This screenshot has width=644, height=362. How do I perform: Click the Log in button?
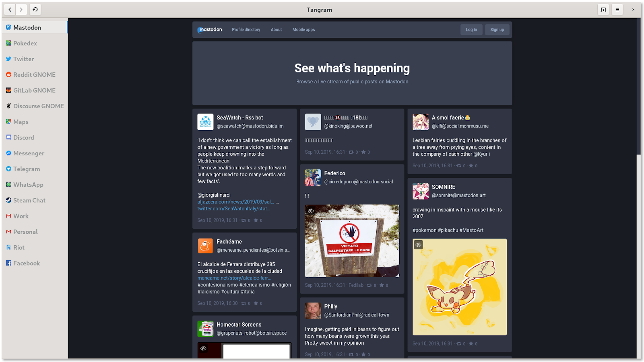[471, 30]
